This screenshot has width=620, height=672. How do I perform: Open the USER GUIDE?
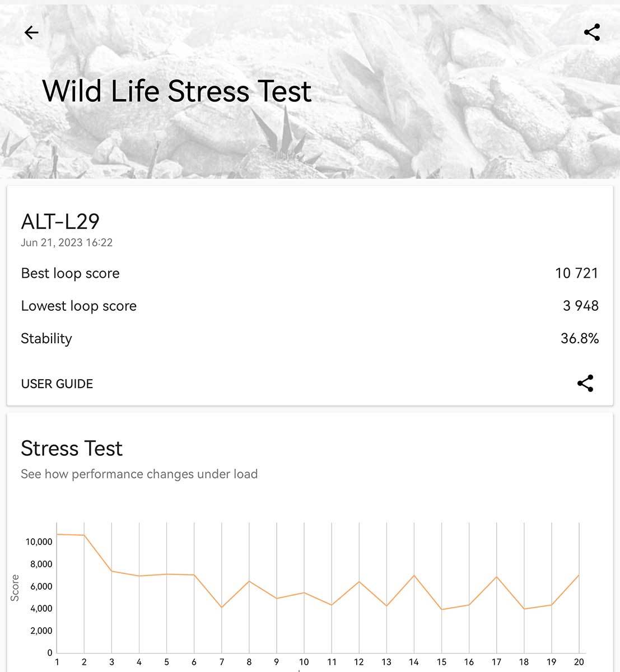pyautogui.click(x=57, y=384)
